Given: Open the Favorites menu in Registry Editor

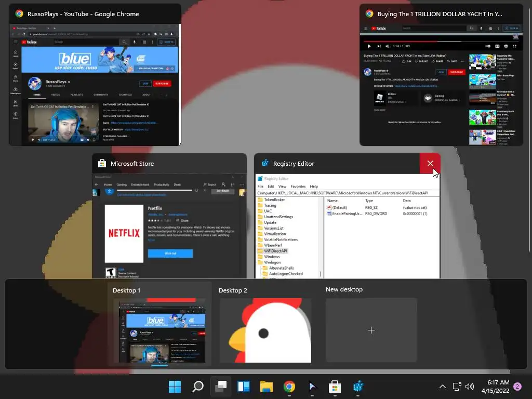Looking at the screenshot, I should tap(298, 187).
